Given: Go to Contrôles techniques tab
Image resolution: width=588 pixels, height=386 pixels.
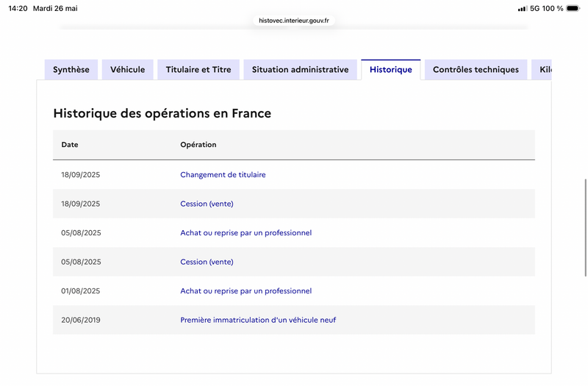Looking at the screenshot, I should coord(476,69).
